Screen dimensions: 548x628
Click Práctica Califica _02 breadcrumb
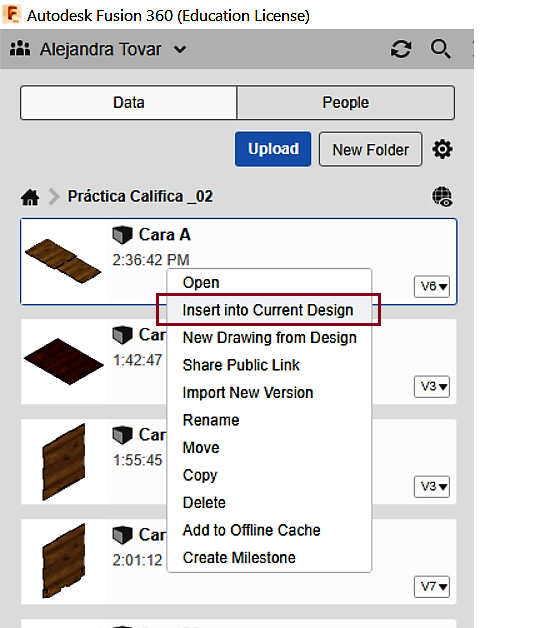point(140,197)
